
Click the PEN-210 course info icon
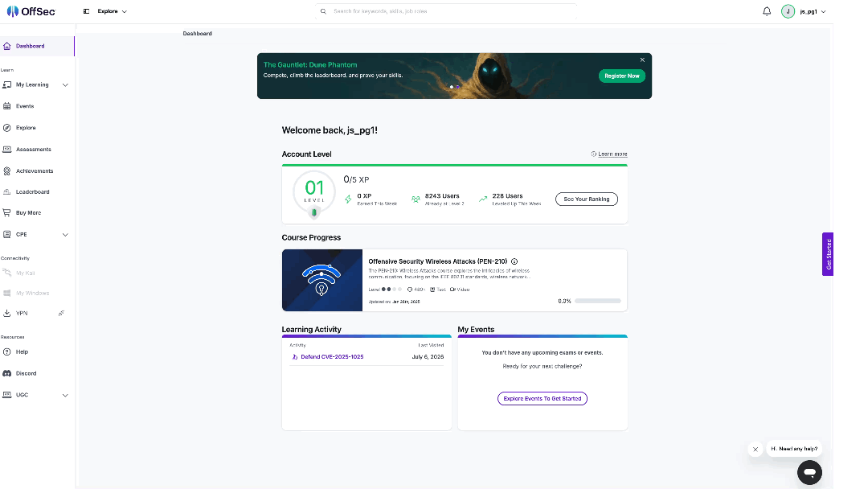(514, 261)
